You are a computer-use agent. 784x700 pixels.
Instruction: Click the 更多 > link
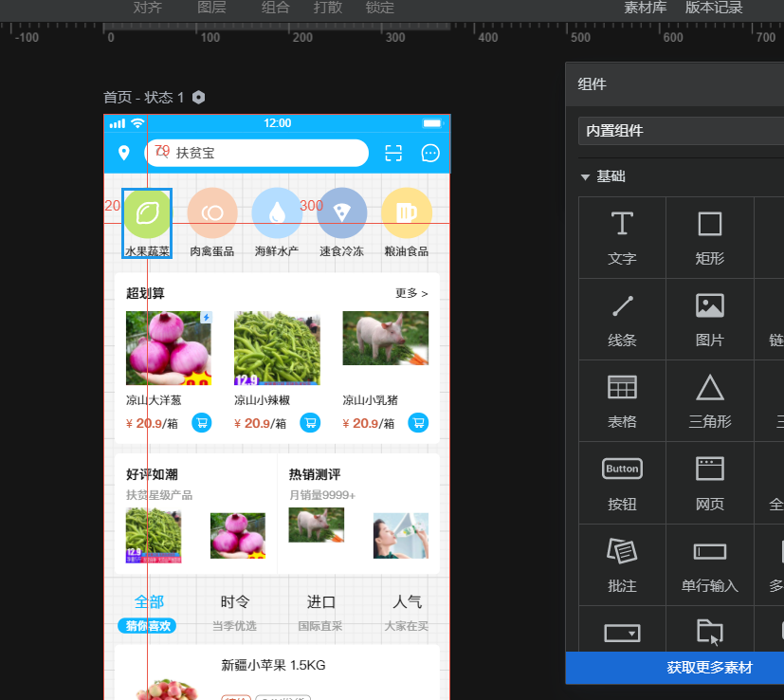[411, 293]
